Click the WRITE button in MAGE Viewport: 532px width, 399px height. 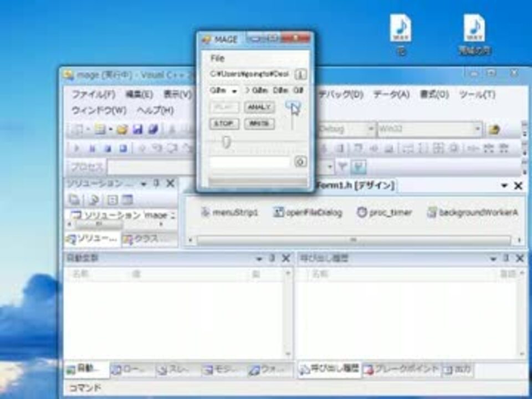click(259, 124)
